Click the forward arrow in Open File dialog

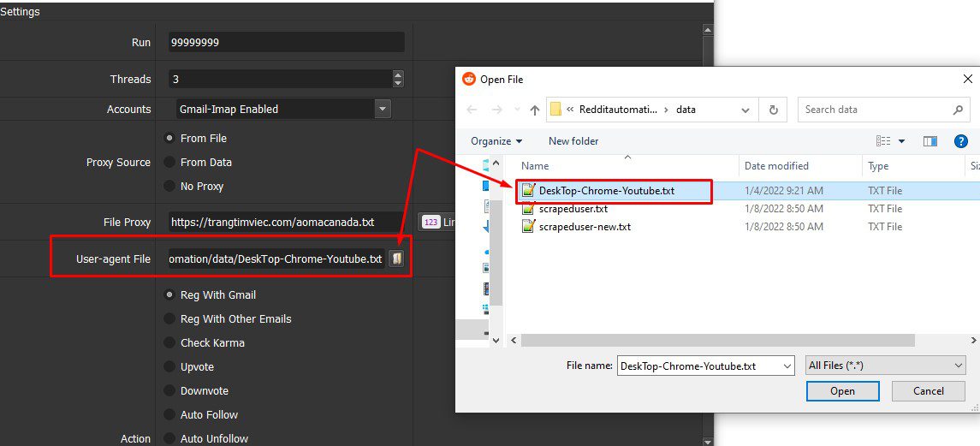coord(497,110)
